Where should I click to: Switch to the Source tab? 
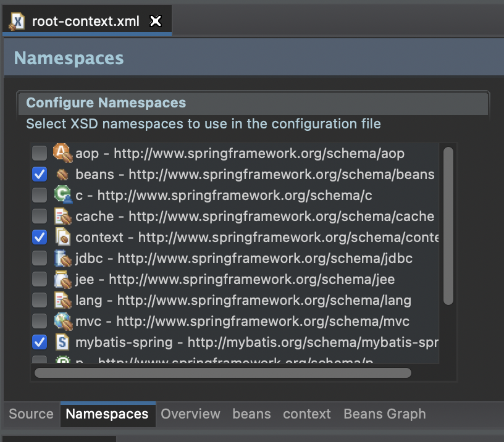[31, 414]
